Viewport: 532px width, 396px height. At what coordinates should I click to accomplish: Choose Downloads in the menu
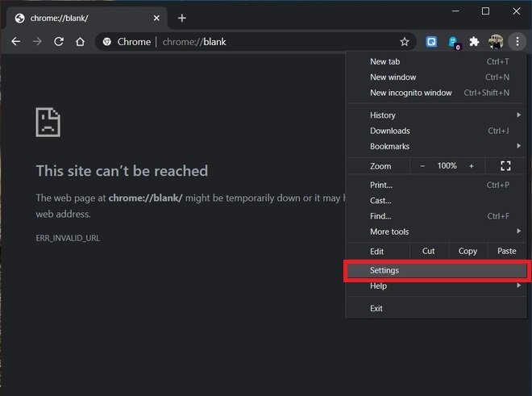click(x=390, y=131)
